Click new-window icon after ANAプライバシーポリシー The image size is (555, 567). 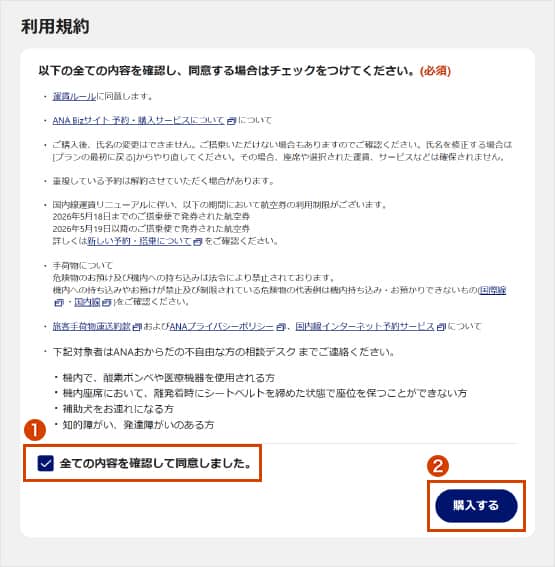(281, 327)
